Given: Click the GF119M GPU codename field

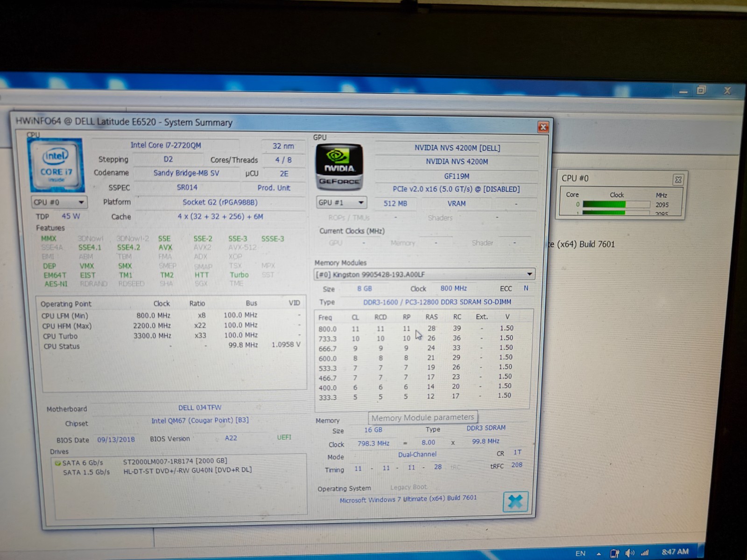Looking at the screenshot, I should coord(457,176).
